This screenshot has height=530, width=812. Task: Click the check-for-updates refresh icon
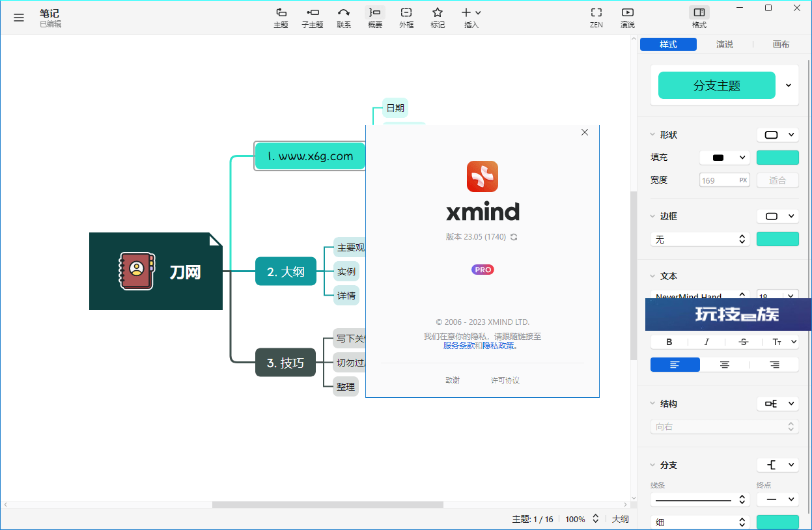[x=514, y=237]
